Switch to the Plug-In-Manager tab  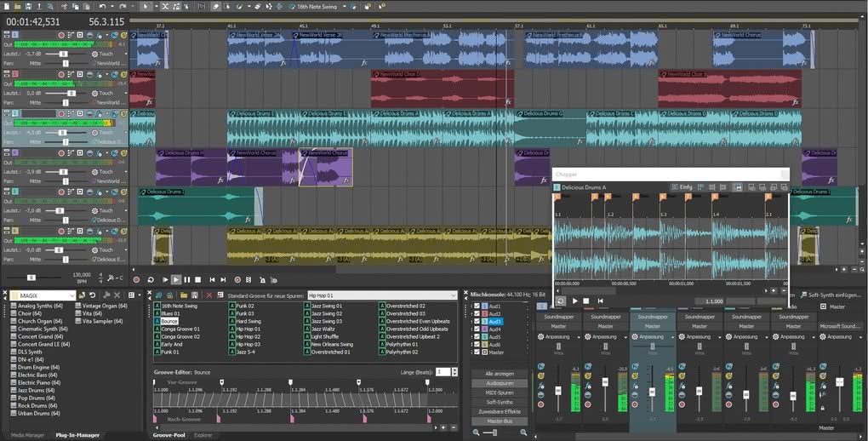[x=77, y=435]
